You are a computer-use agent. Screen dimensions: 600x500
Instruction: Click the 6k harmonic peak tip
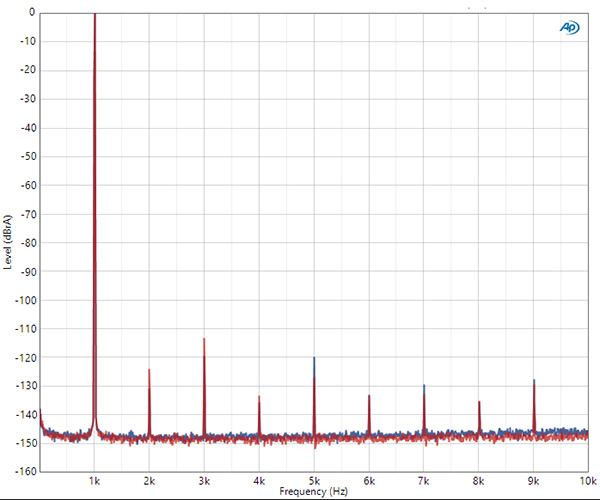click(x=369, y=396)
